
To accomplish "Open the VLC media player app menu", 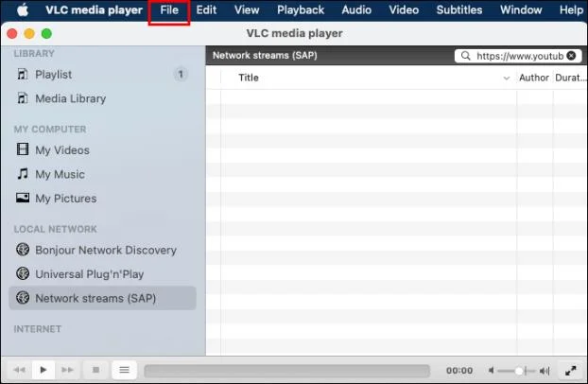I will pyautogui.click(x=94, y=9).
